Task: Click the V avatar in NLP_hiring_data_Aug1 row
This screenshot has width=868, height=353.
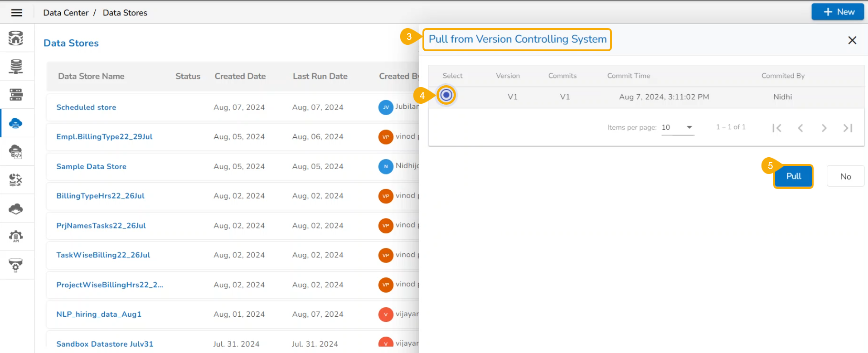Action: point(386,314)
